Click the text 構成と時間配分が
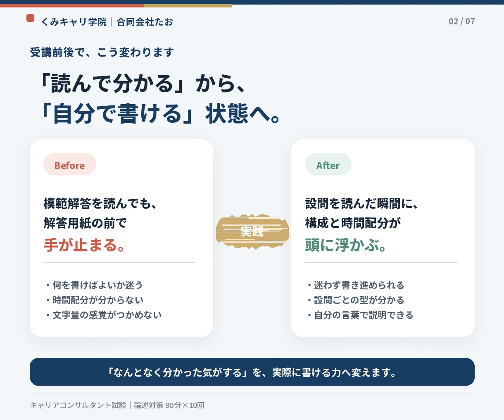The height and width of the screenshot is (420, 504). click(x=353, y=223)
